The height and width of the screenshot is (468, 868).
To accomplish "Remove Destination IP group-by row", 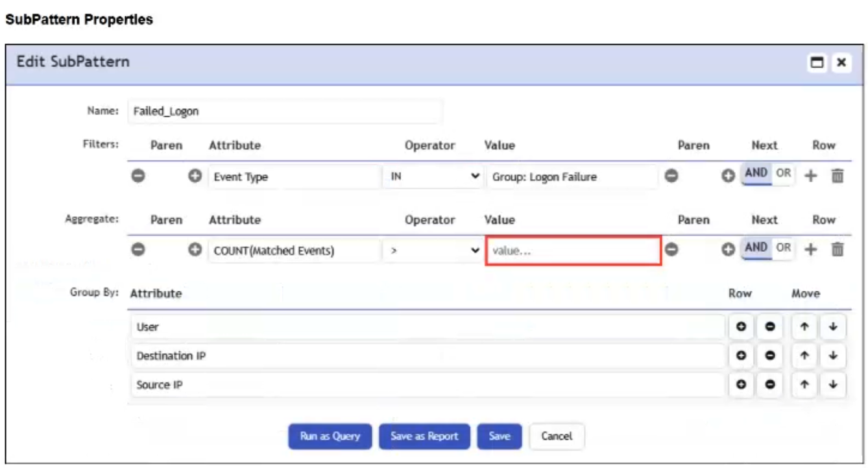I will [x=769, y=356].
